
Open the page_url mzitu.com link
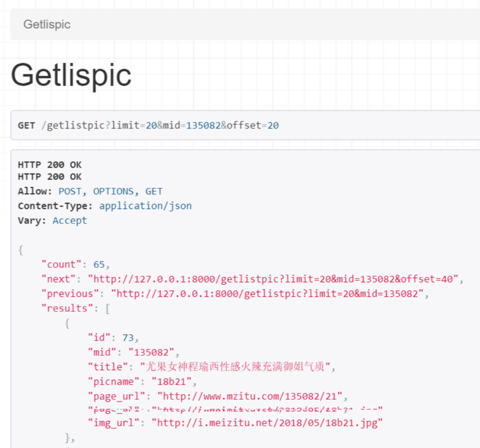click(x=250, y=397)
